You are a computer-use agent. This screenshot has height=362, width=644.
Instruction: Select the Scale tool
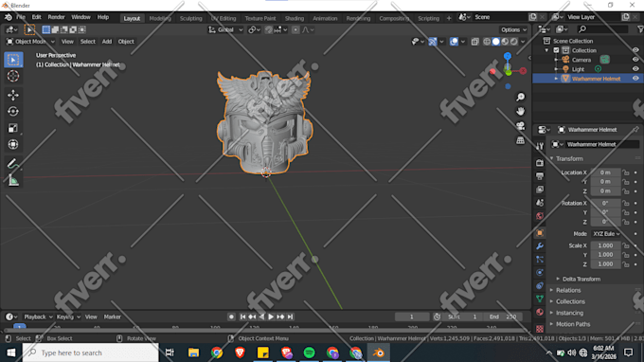[x=13, y=128]
